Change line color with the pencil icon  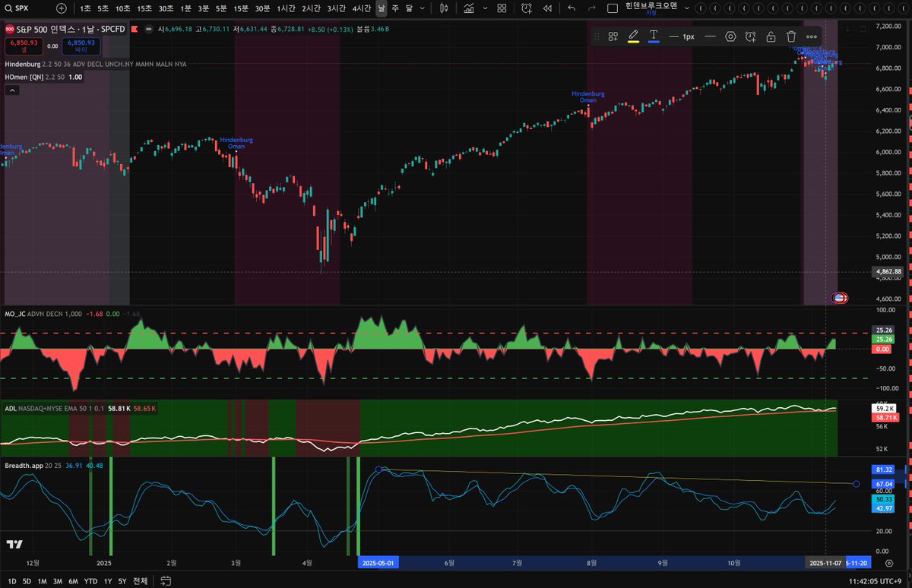point(633,36)
